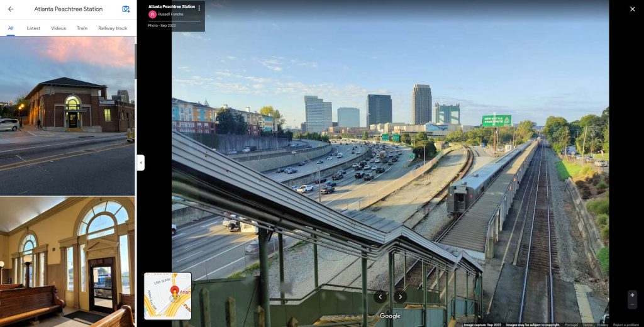Open the station interior photo thumbnail
Screen dimensions: 644x327
(x=67, y=262)
